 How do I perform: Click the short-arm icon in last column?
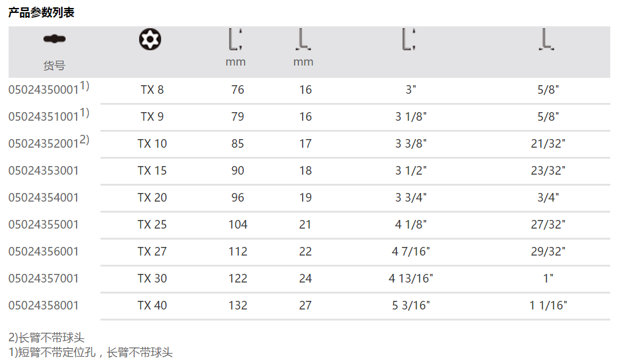(547, 39)
